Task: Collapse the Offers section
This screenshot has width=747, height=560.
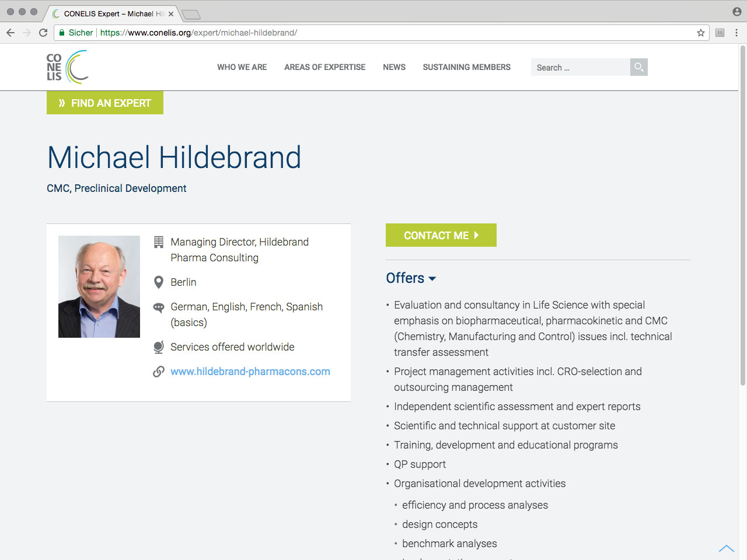Action: click(411, 278)
